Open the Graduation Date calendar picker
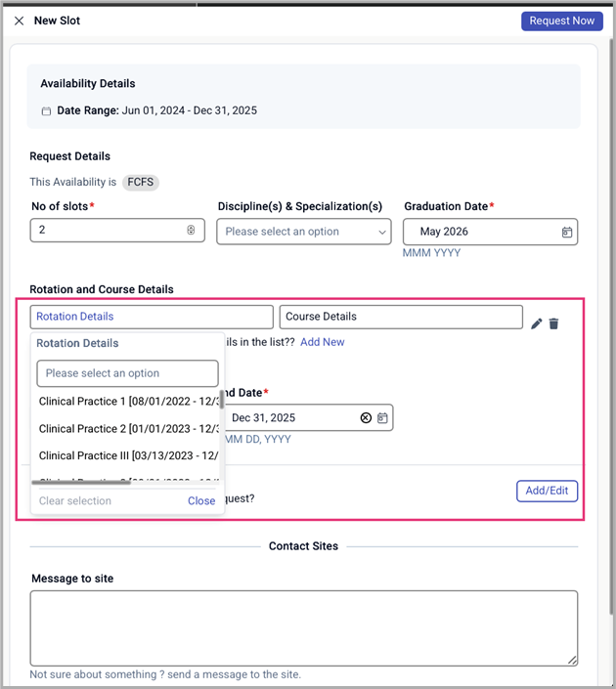The width and height of the screenshot is (616, 689). 567,232
